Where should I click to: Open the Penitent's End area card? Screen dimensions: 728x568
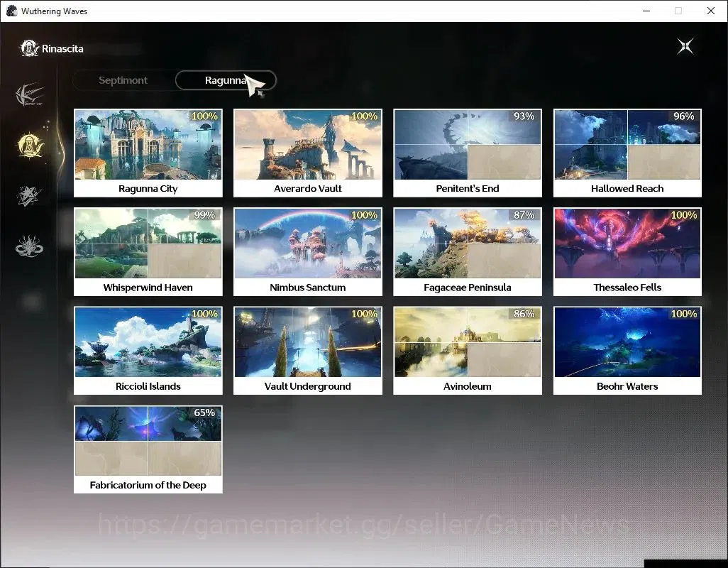click(468, 153)
